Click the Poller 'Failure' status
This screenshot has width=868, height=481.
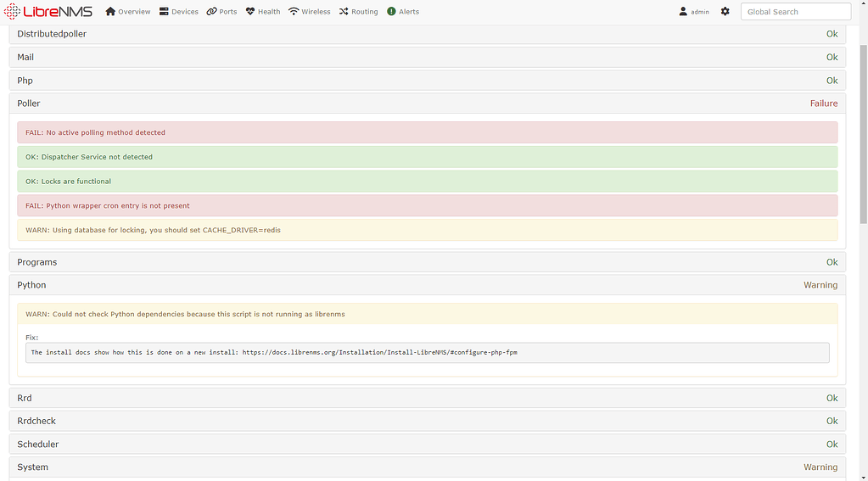pyautogui.click(x=824, y=103)
